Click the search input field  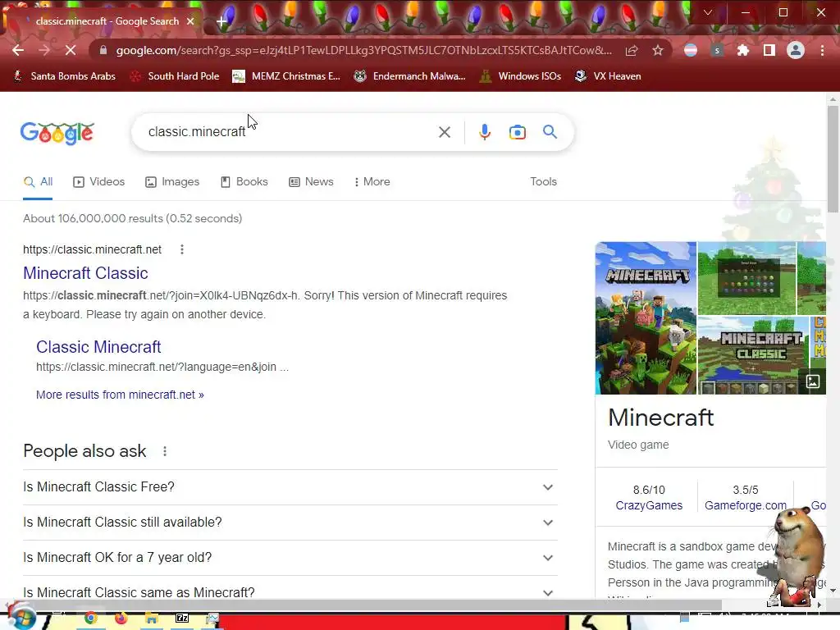[x=290, y=132]
